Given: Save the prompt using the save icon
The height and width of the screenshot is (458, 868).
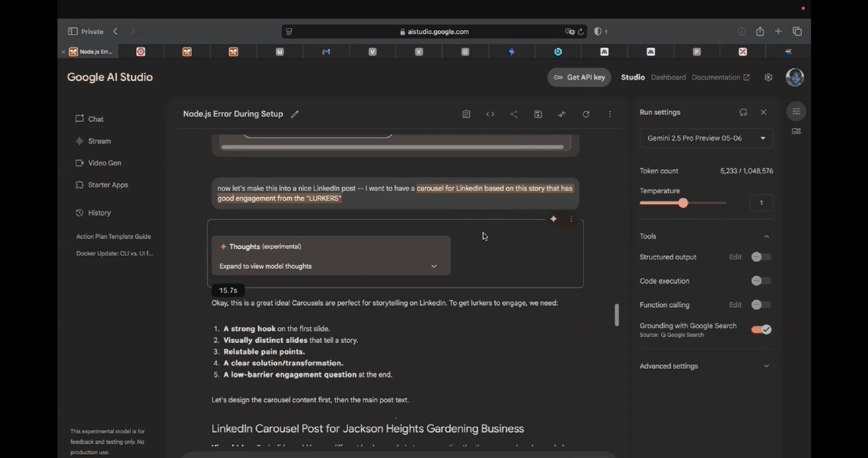Looking at the screenshot, I should (x=538, y=114).
